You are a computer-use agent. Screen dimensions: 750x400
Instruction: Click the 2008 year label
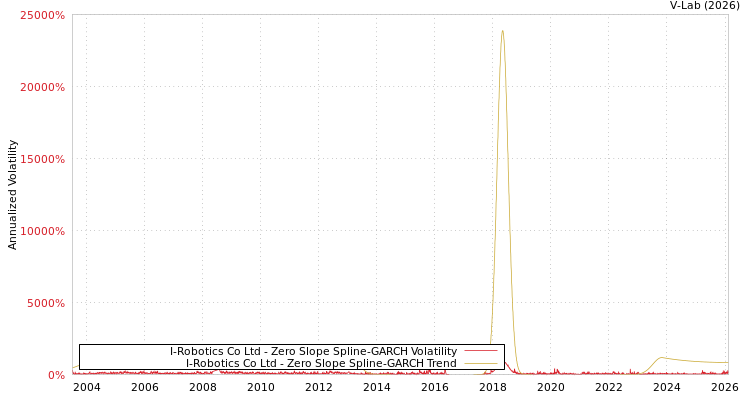coord(203,387)
